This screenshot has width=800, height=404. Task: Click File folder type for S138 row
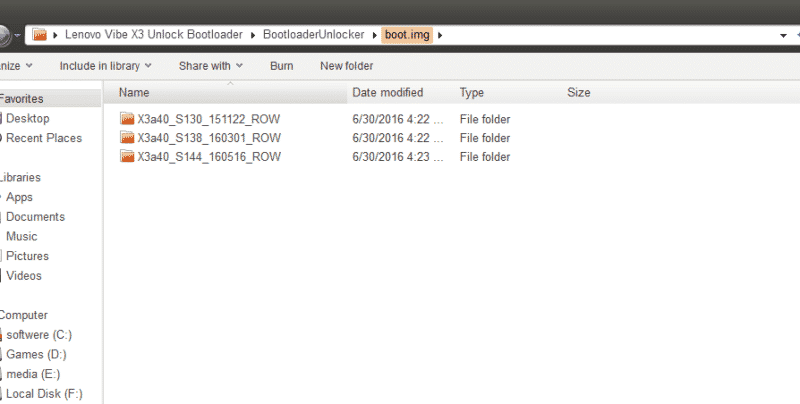[485, 138]
